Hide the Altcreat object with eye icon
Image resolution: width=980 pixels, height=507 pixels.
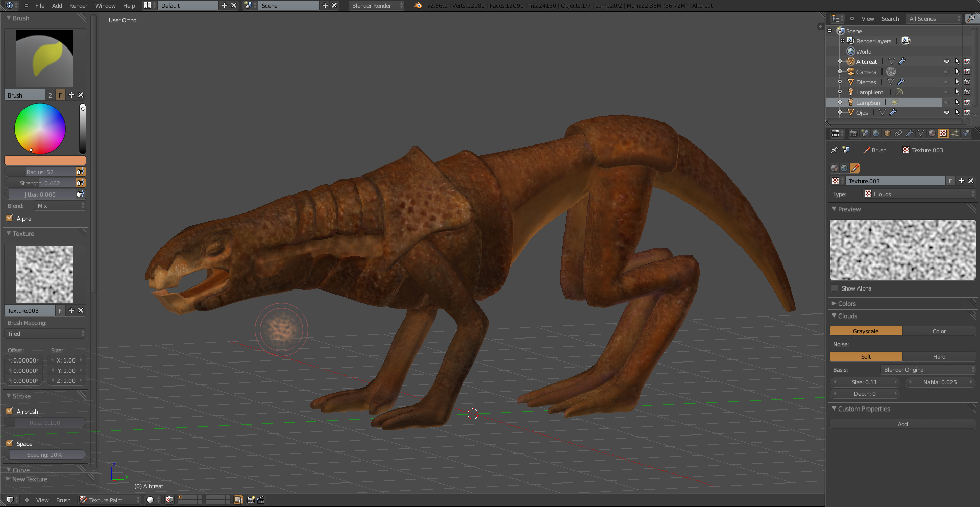(946, 61)
